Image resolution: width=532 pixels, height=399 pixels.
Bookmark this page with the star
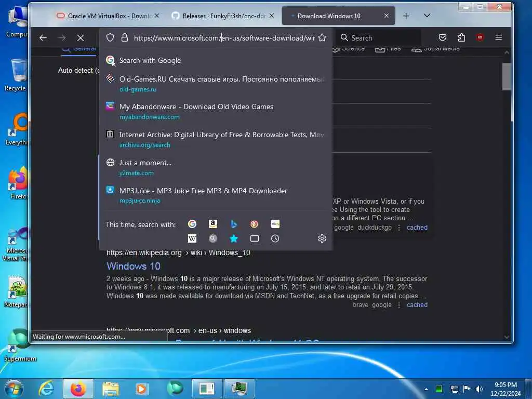[x=322, y=37]
